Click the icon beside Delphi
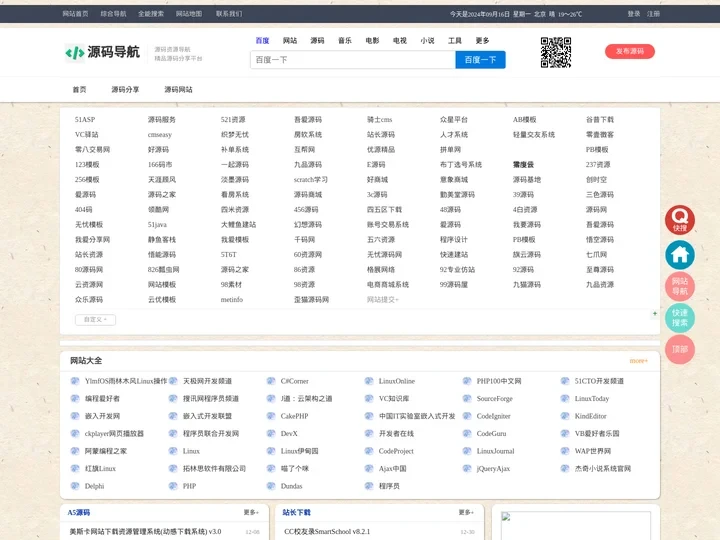720x540 pixels. coord(75,486)
